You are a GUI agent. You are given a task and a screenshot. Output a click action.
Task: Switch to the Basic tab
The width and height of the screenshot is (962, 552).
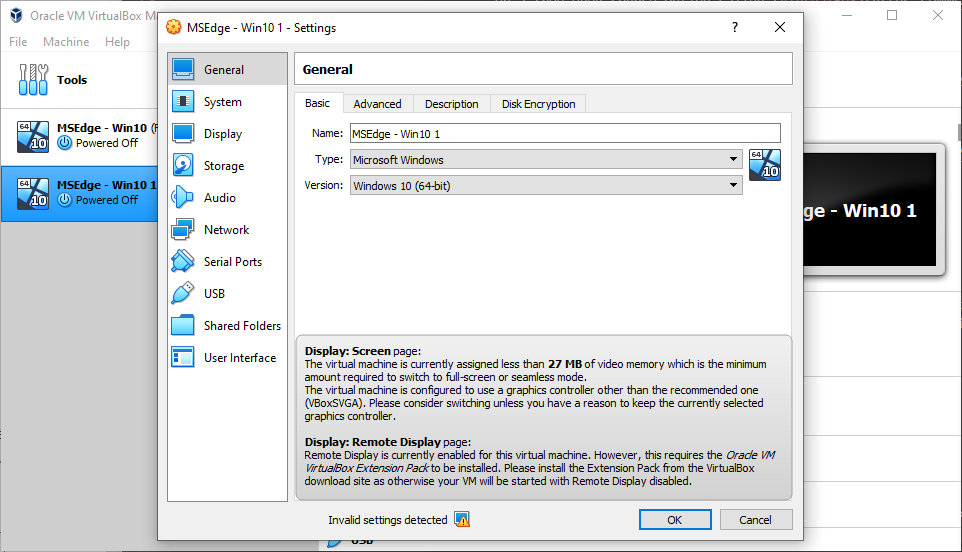318,103
